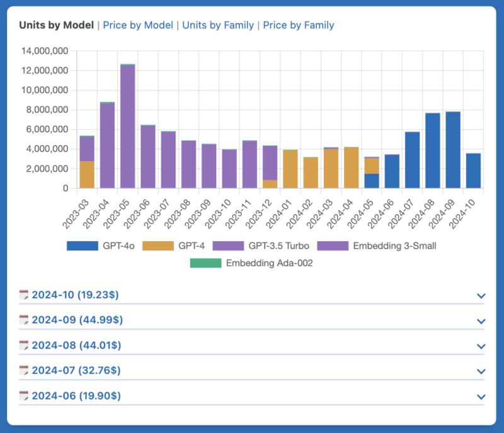Expand the 2024-10 row using its chevron
The height and width of the screenshot is (433, 504).
[x=481, y=296]
